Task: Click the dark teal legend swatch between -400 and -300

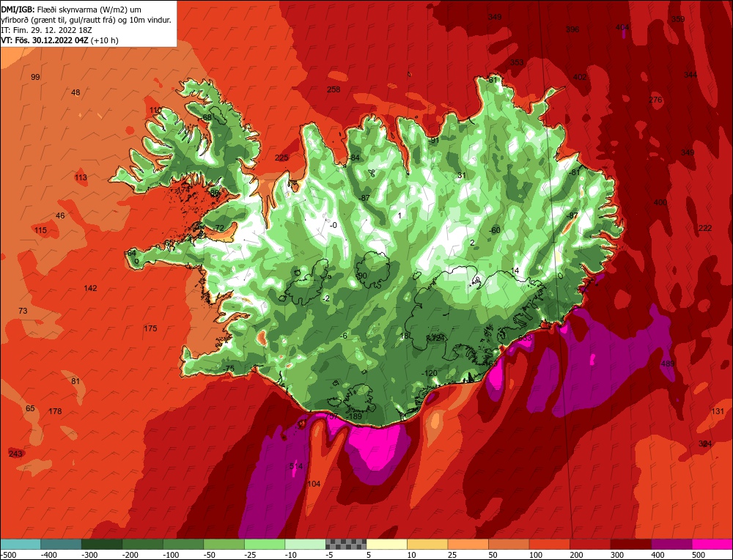Action: point(62,544)
